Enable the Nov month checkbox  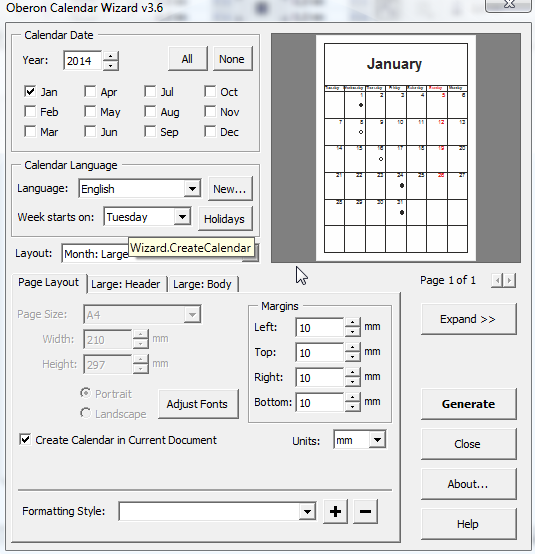click(x=210, y=112)
